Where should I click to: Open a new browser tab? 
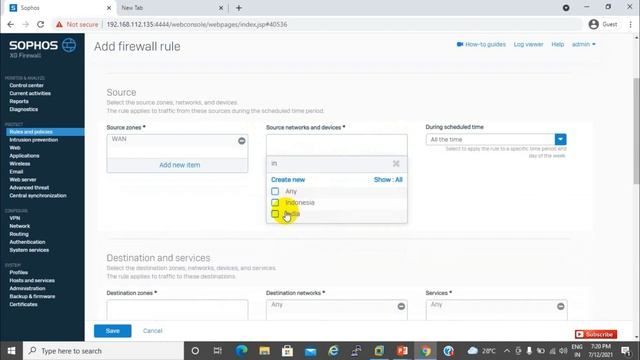239,8
